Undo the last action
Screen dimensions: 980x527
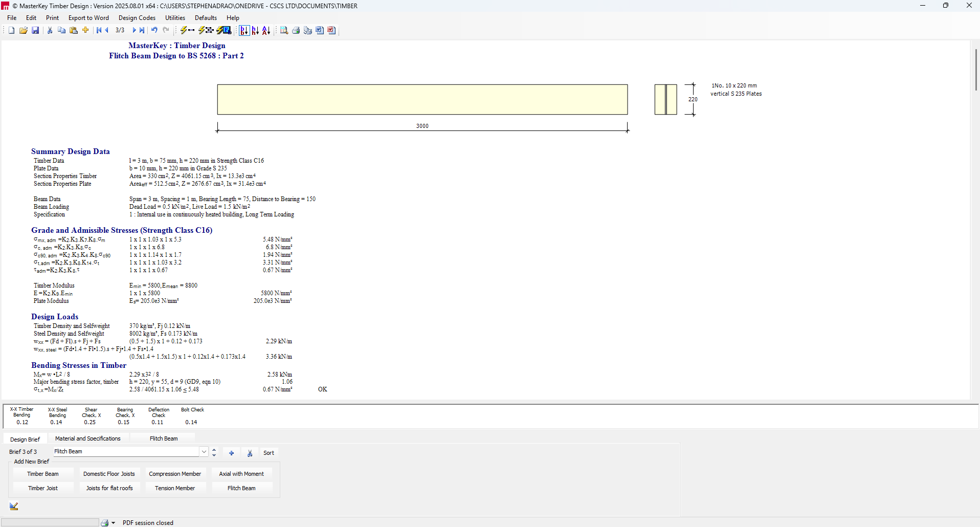(154, 31)
